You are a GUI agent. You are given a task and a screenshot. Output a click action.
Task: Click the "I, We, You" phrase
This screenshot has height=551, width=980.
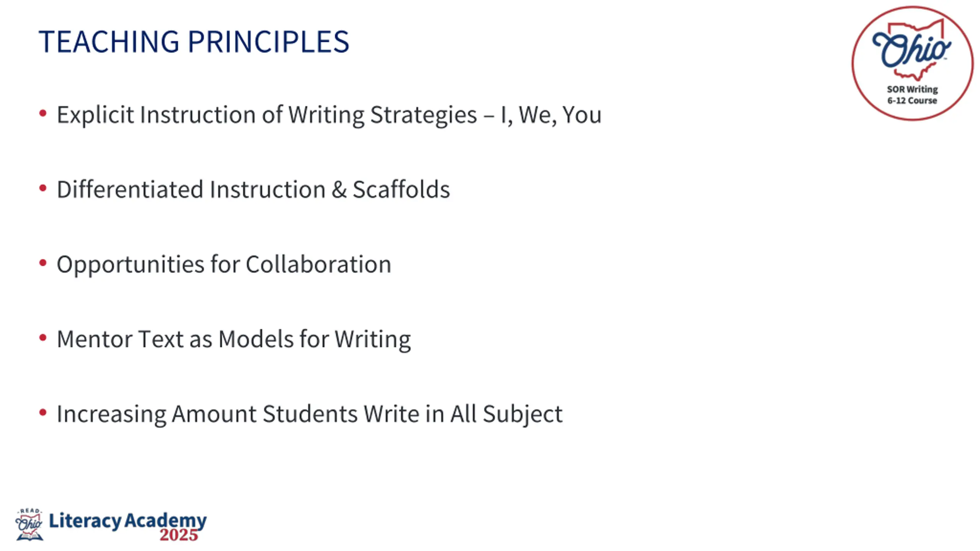coord(551,115)
